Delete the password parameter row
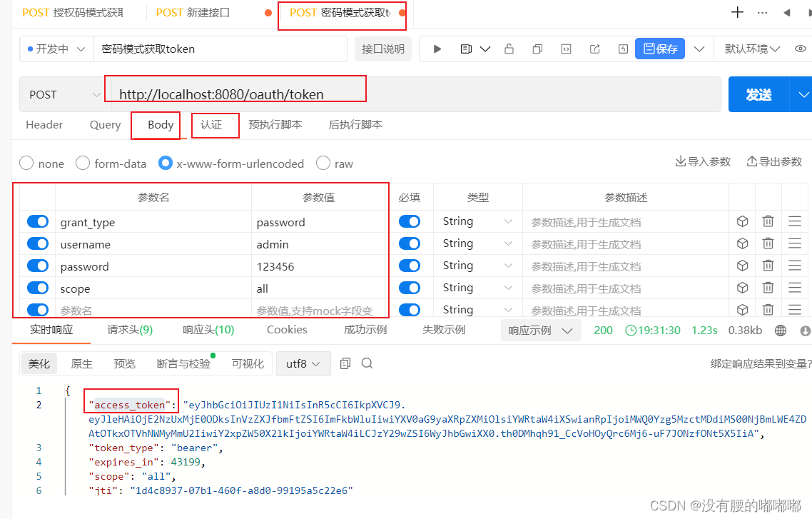The width and height of the screenshot is (812, 519). coord(768,266)
